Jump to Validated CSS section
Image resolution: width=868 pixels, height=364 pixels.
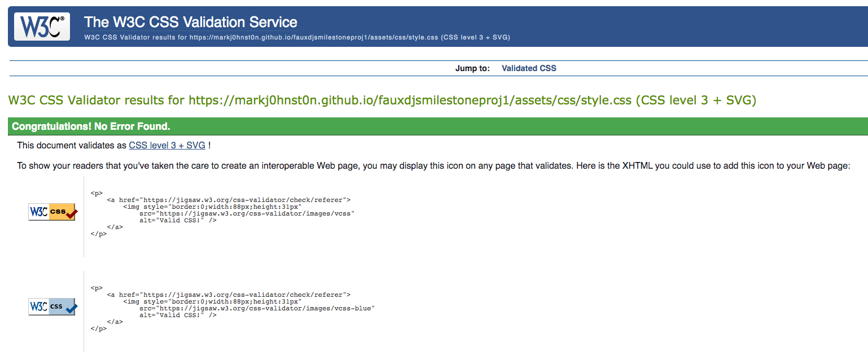click(529, 68)
